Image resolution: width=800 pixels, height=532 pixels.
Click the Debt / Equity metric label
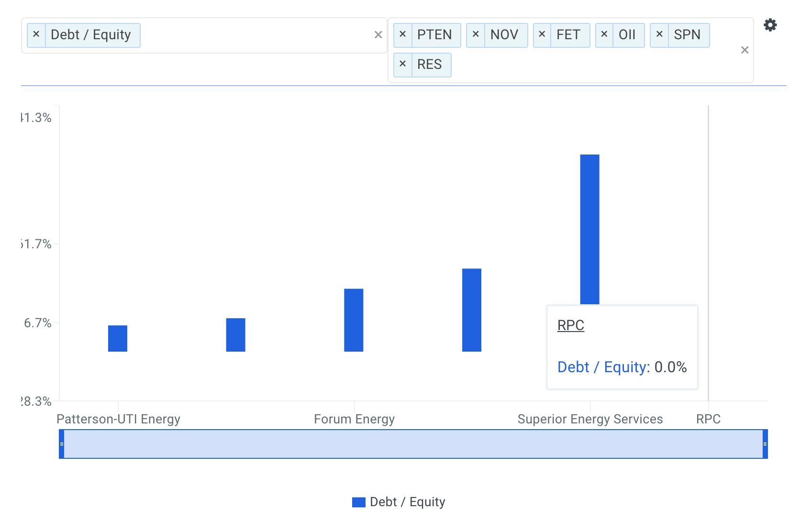(91, 35)
